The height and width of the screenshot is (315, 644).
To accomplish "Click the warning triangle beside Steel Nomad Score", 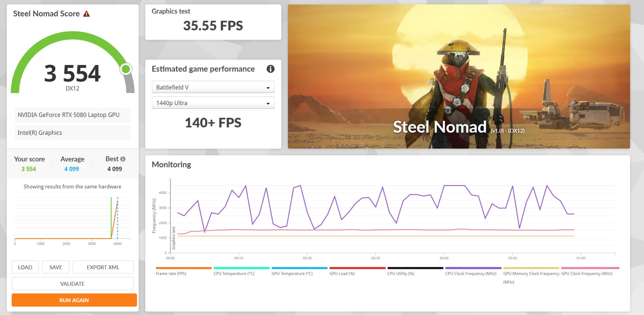I will point(86,14).
